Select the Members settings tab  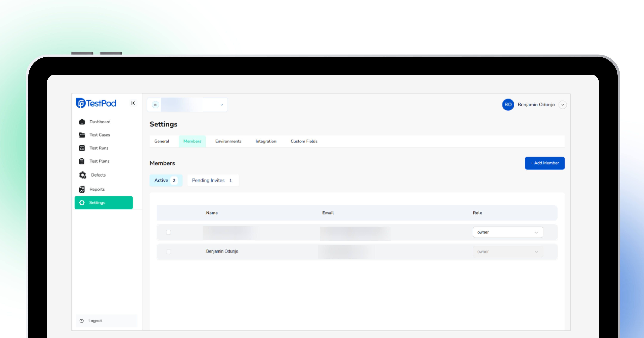pyautogui.click(x=192, y=141)
